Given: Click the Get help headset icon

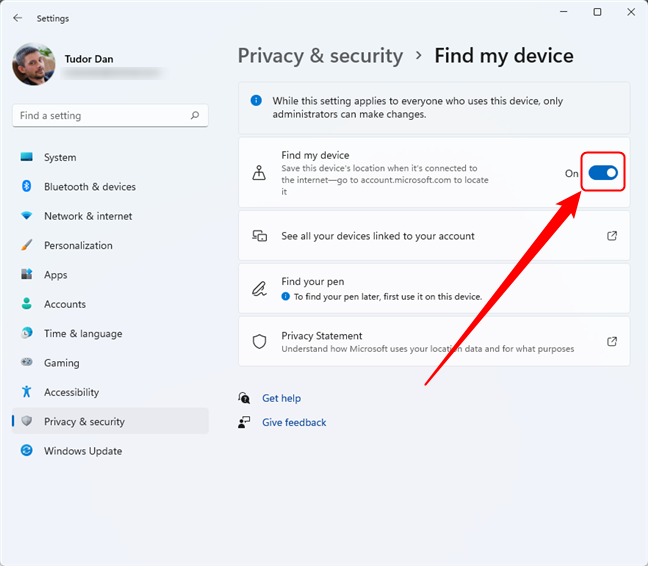Looking at the screenshot, I should [x=244, y=398].
